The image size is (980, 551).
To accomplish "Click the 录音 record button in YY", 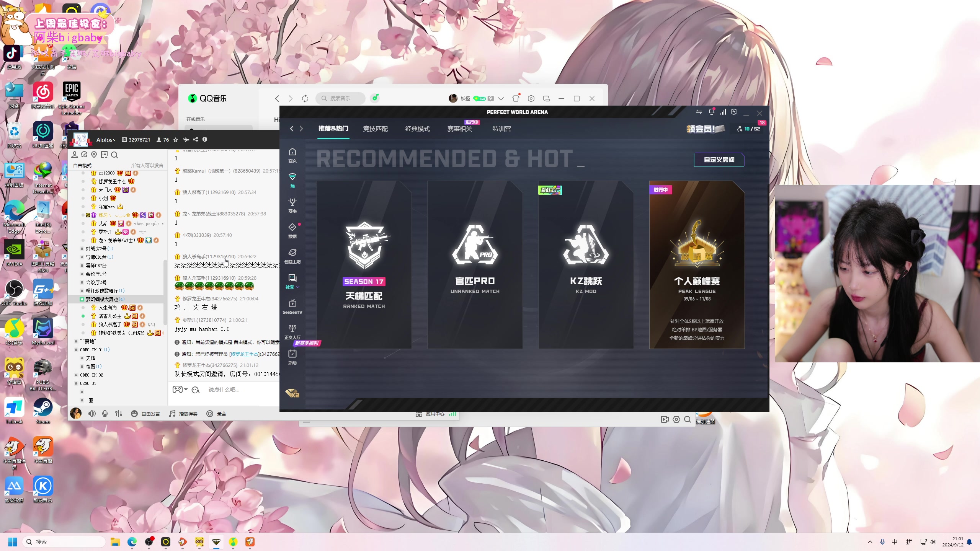I will 216,414.
